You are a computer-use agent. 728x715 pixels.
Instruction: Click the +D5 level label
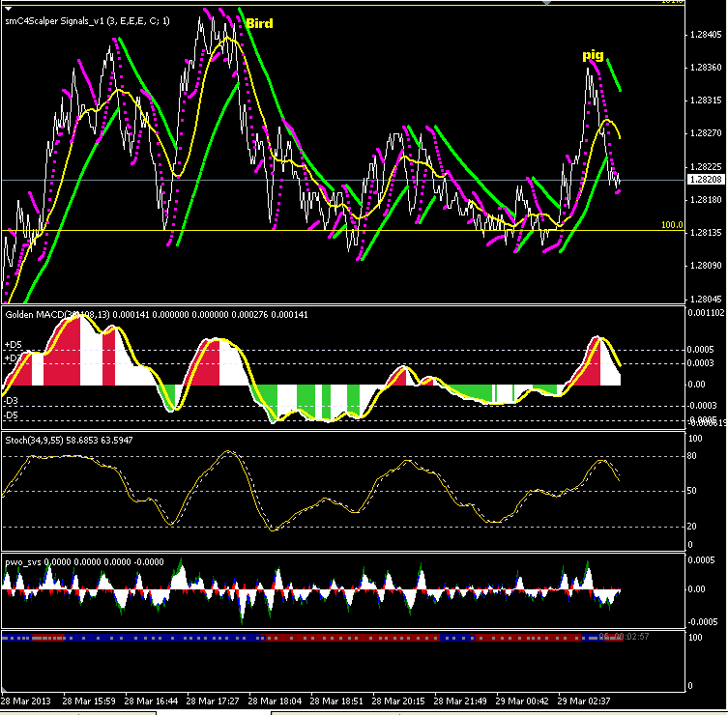(x=13, y=345)
